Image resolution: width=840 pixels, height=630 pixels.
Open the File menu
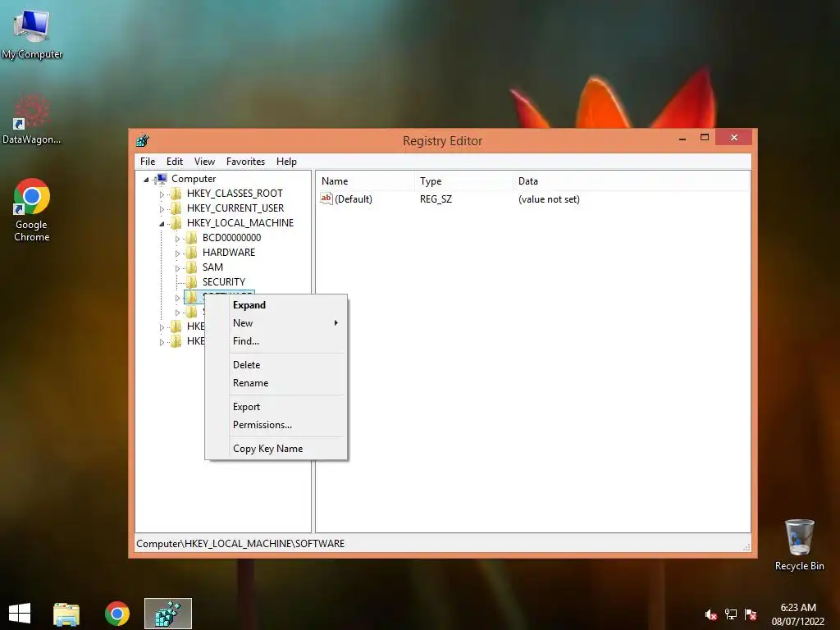pyautogui.click(x=148, y=162)
